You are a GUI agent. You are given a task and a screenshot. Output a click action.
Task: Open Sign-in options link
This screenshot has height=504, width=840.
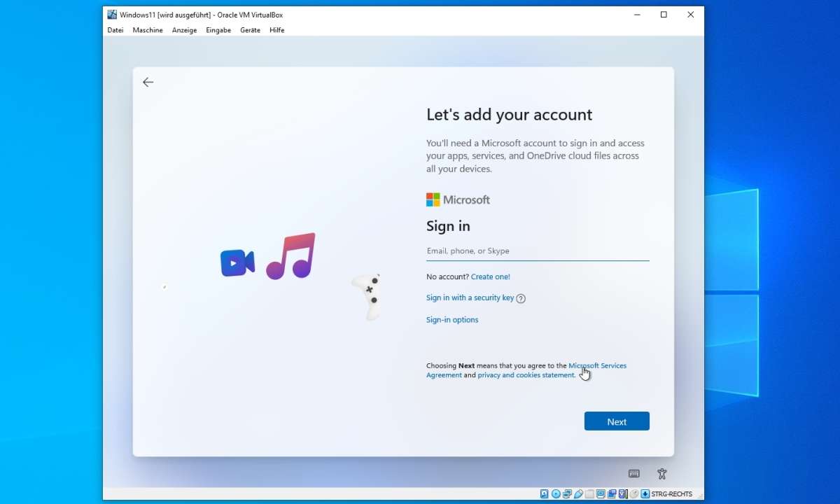pyautogui.click(x=452, y=320)
